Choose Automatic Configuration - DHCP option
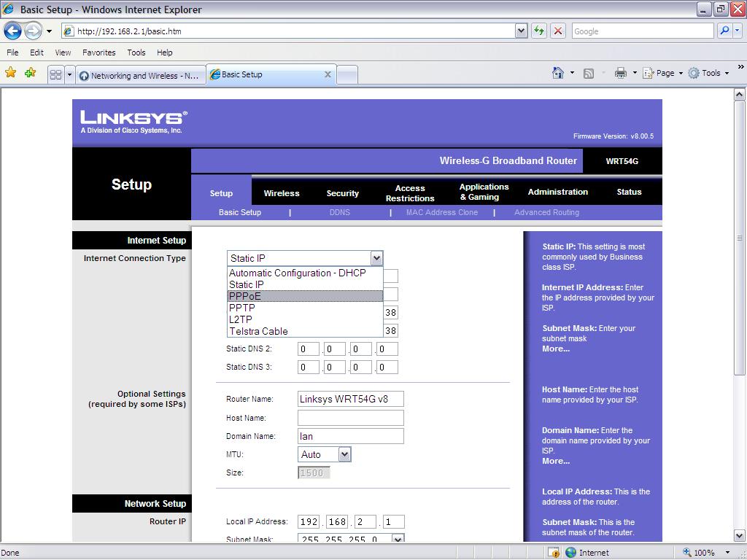The width and height of the screenshot is (747, 560). click(x=305, y=273)
